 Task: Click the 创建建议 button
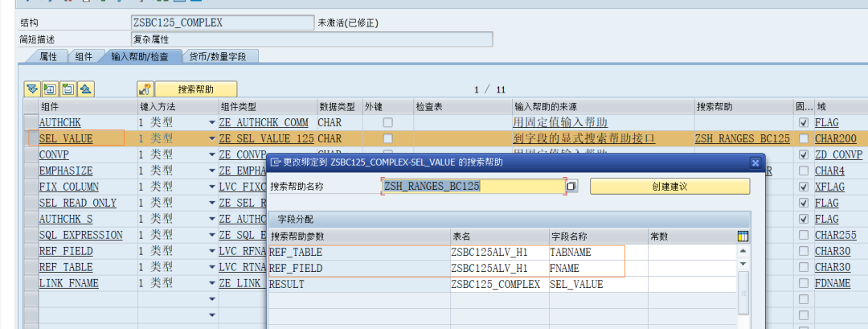(x=669, y=187)
